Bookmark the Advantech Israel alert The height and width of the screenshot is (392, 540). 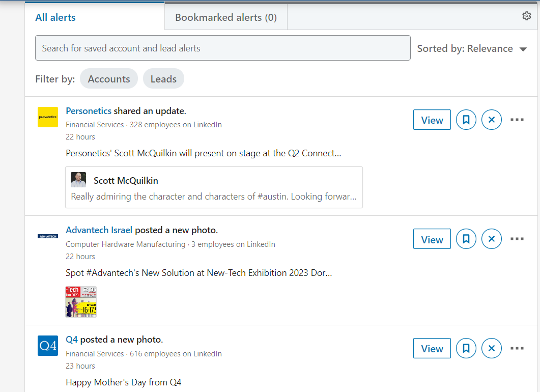point(466,239)
